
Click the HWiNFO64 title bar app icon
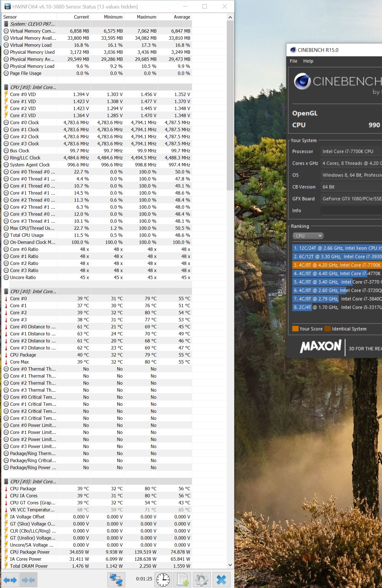[x=7, y=6]
